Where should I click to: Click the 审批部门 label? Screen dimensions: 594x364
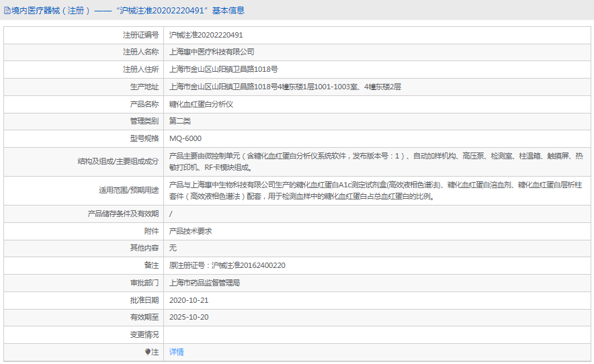click(x=144, y=283)
